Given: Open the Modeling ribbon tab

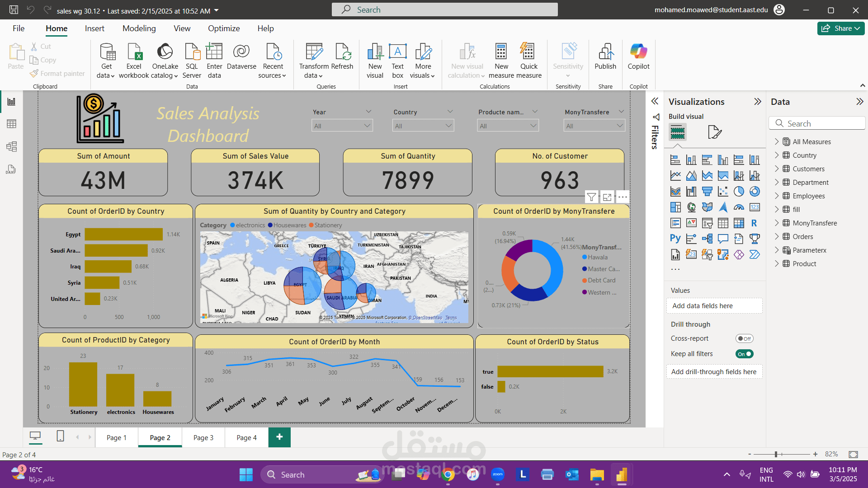Looking at the screenshot, I should coord(139,28).
